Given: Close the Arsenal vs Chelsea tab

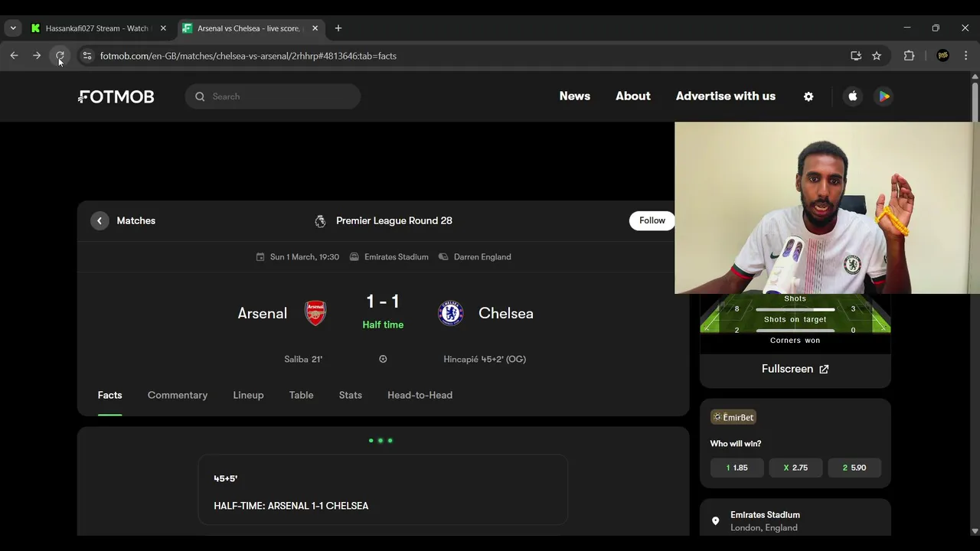Looking at the screenshot, I should (315, 28).
